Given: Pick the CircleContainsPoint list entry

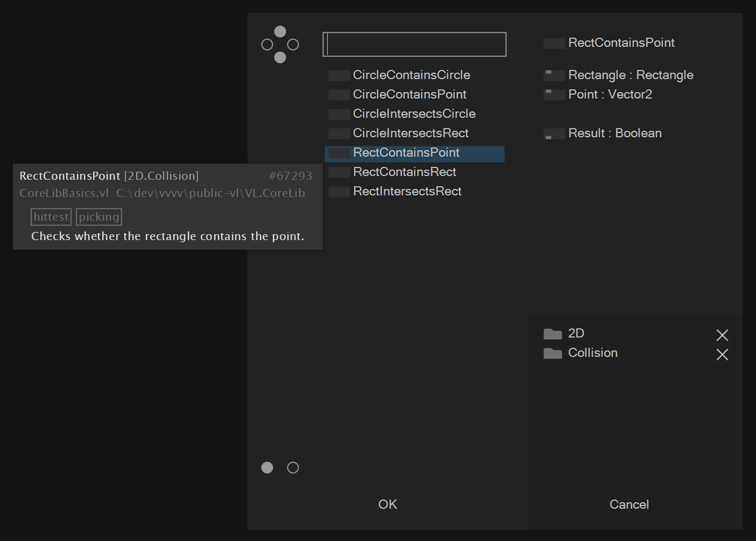Looking at the screenshot, I should (409, 95).
